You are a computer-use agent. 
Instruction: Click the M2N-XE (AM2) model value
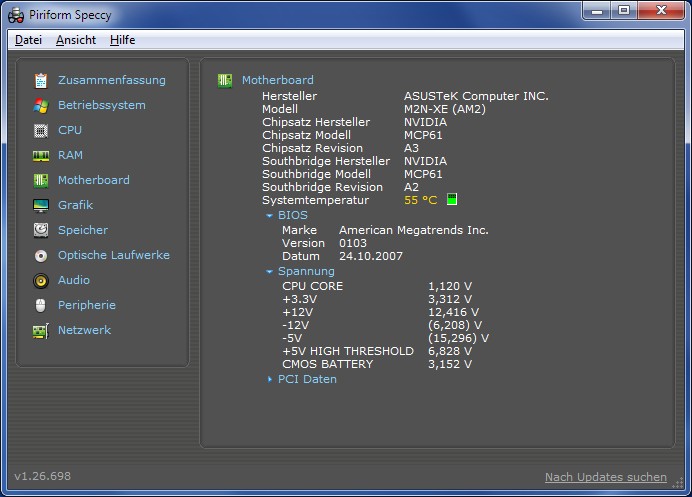pos(445,109)
